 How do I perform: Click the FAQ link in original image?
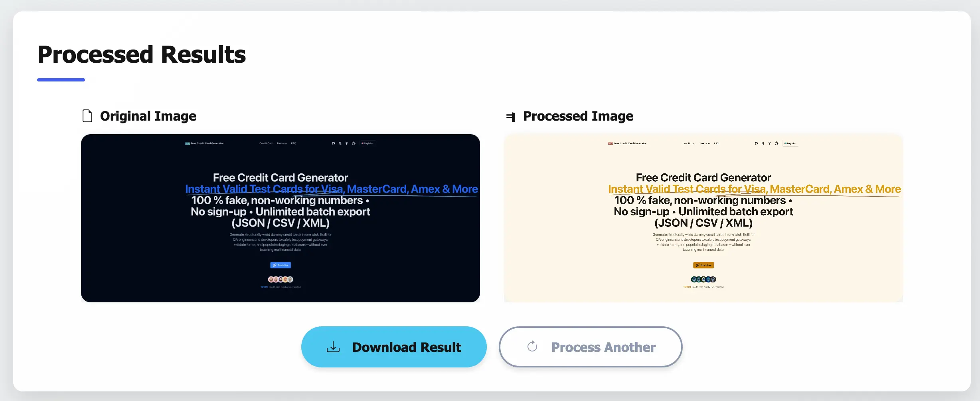(294, 143)
